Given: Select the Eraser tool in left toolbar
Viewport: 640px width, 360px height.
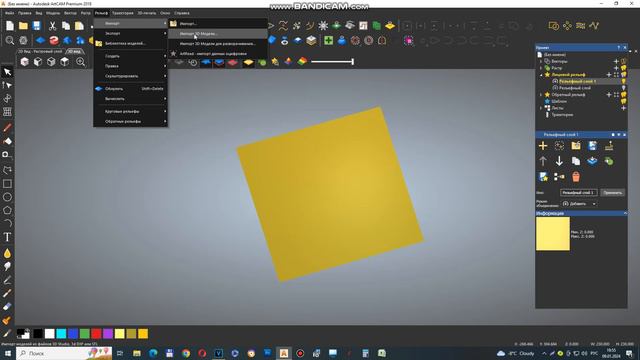Looking at the screenshot, I should coord(7,307).
